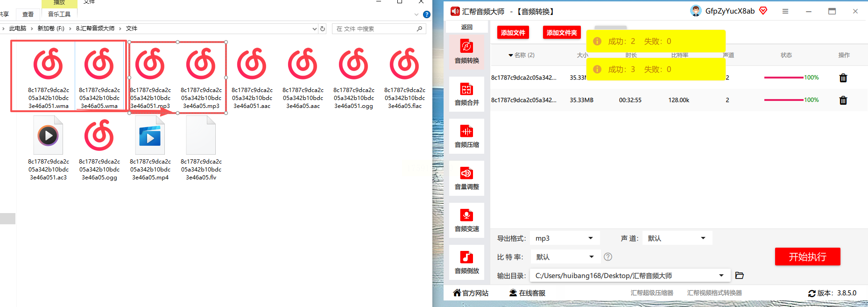This screenshot has width=868, height=307.
Task: Switch to the 音乐工具 ribbon tab
Action: pyautogui.click(x=59, y=14)
